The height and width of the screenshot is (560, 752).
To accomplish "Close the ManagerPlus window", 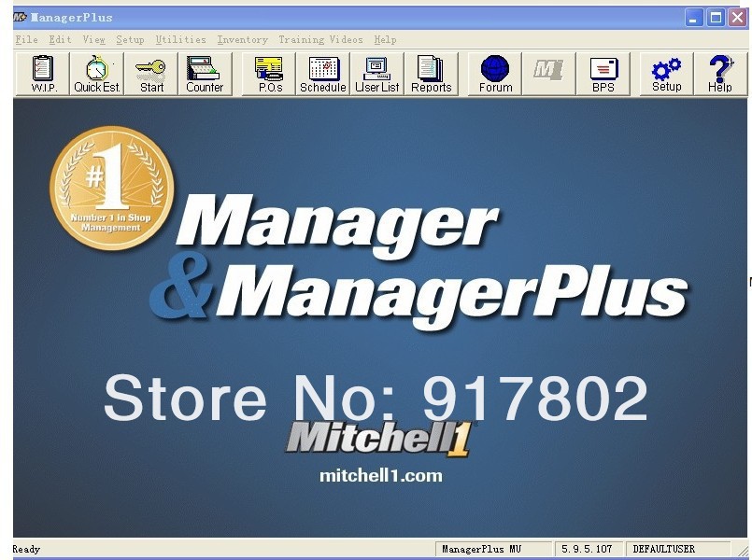I will (738, 19).
